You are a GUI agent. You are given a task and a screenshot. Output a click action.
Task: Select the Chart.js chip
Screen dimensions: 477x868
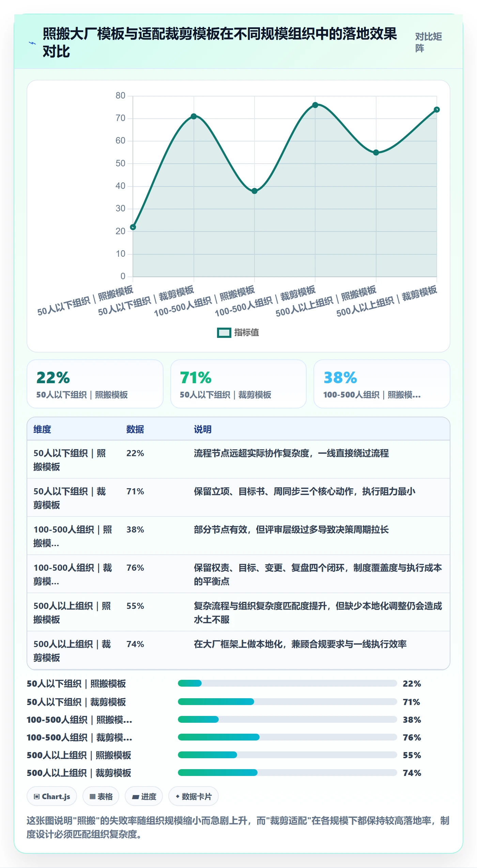tap(52, 796)
